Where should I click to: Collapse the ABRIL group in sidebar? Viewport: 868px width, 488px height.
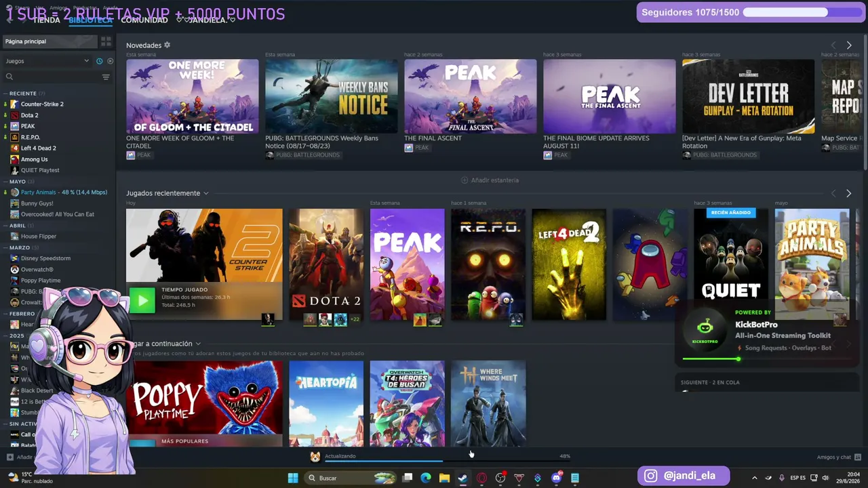(5, 226)
